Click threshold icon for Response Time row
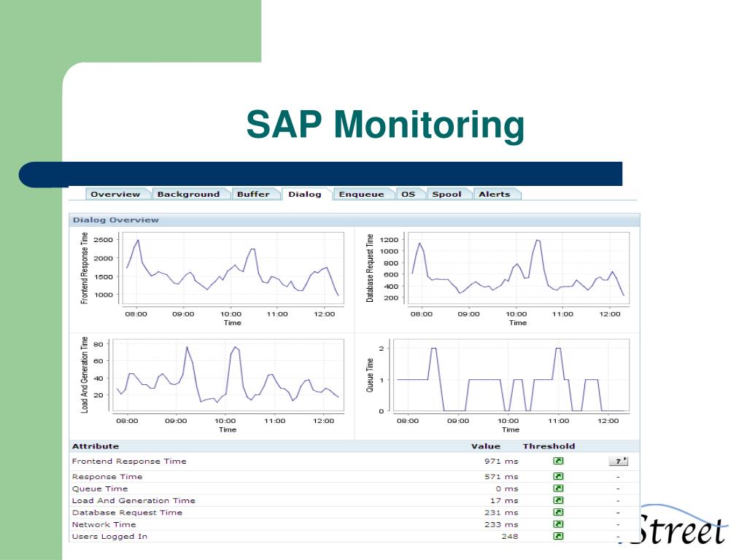 coord(558,477)
